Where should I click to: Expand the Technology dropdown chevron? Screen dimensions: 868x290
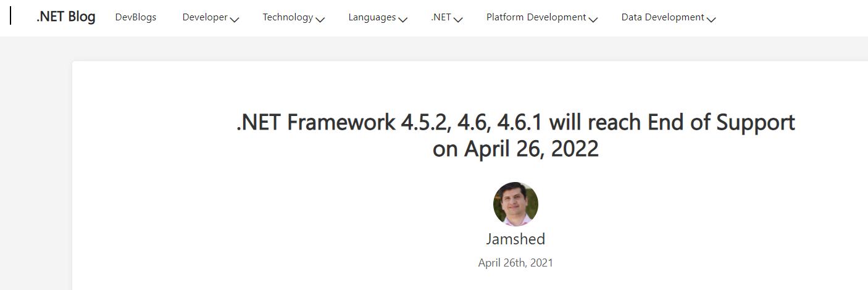320,19
